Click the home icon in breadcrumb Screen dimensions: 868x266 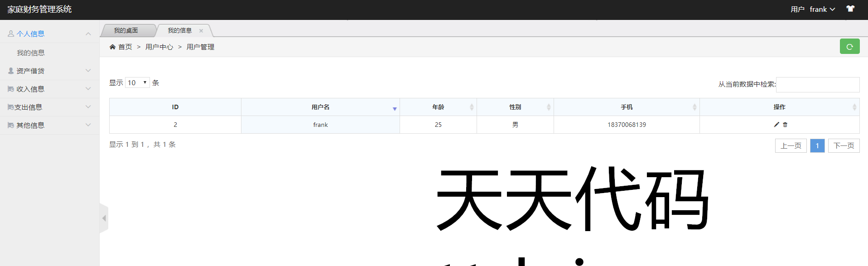(x=112, y=47)
